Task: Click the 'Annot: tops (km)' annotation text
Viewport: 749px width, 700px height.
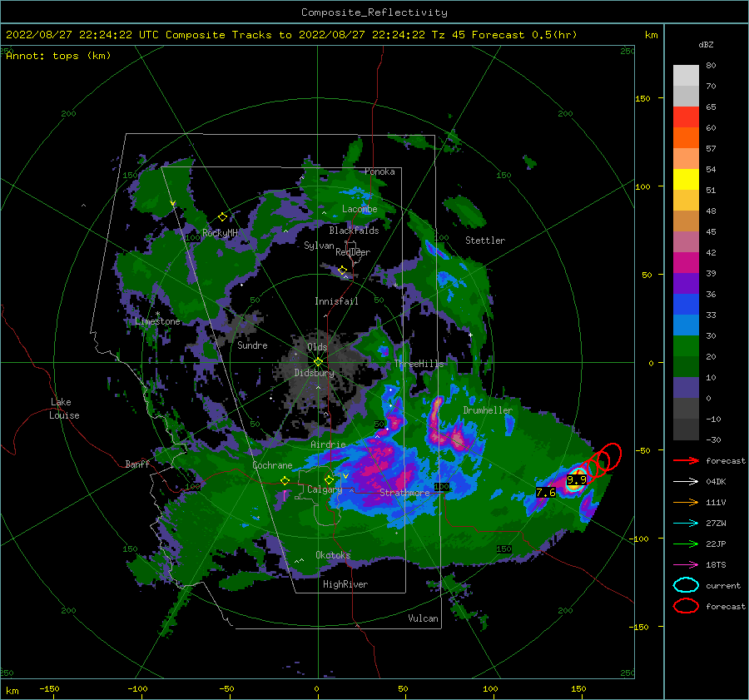Action: pyautogui.click(x=58, y=56)
